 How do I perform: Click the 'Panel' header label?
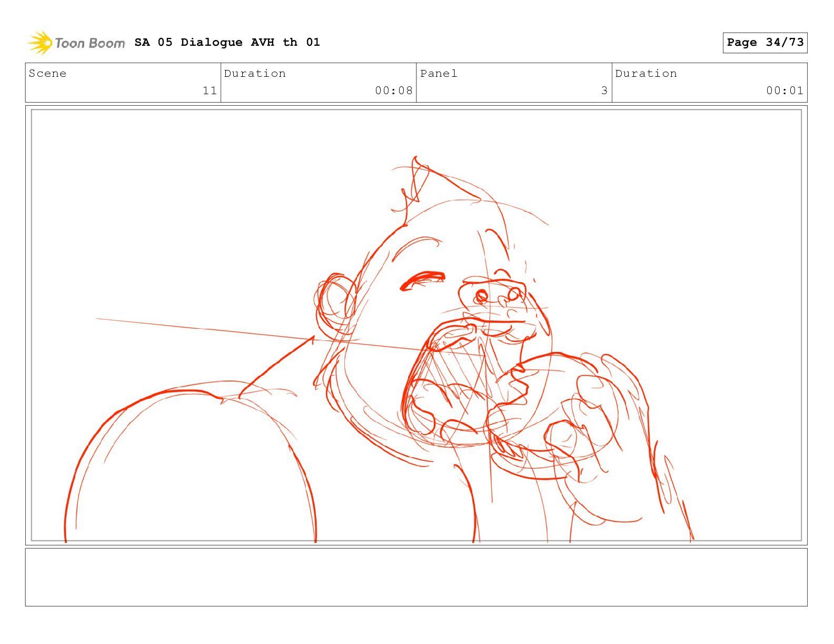[439, 74]
